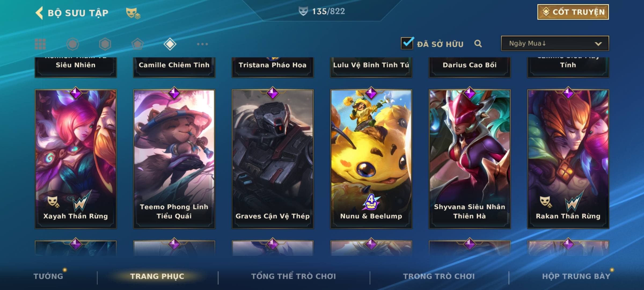
Task: Select the Trong Trò Chơi tab
Action: [439, 276]
